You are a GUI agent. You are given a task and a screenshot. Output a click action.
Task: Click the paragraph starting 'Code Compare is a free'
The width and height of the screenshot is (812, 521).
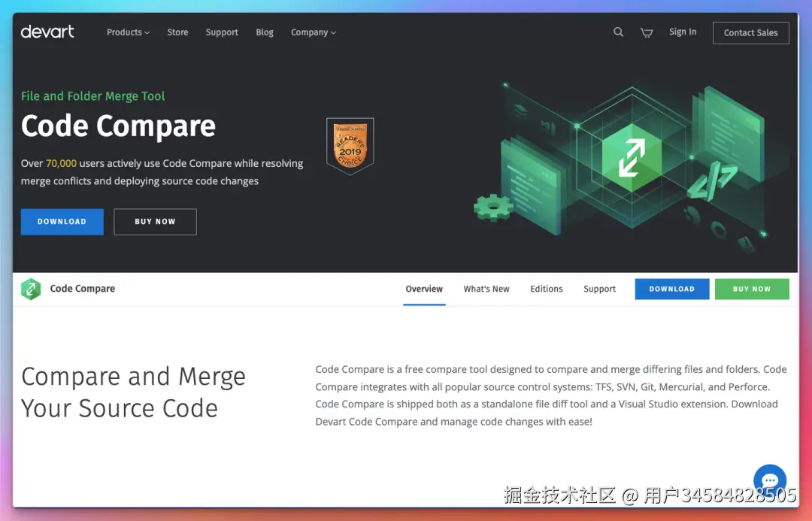[551, 395]
